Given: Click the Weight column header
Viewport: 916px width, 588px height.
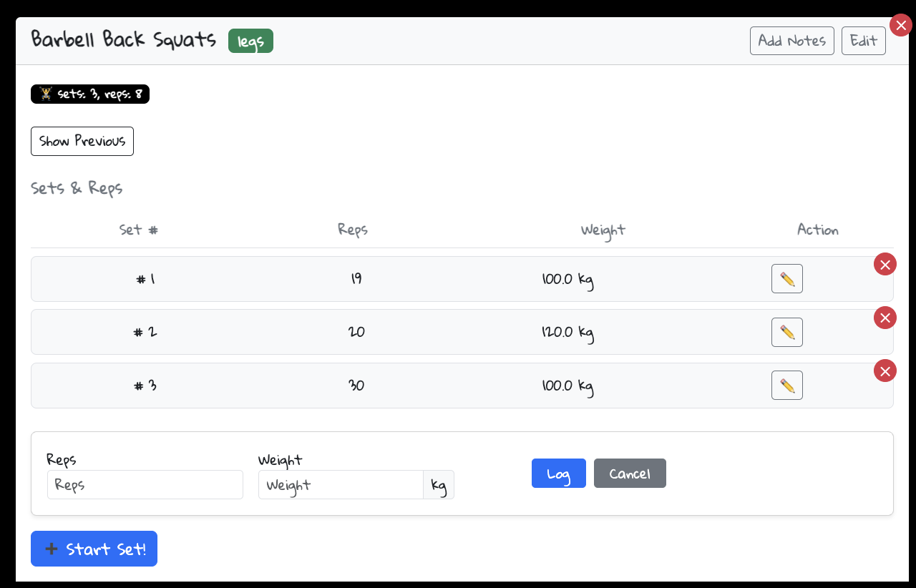Looking at the screenshot, I should 603,230.
